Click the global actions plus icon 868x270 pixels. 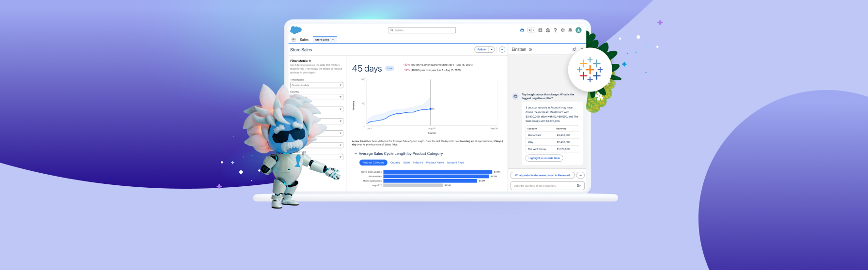[541, 30]
